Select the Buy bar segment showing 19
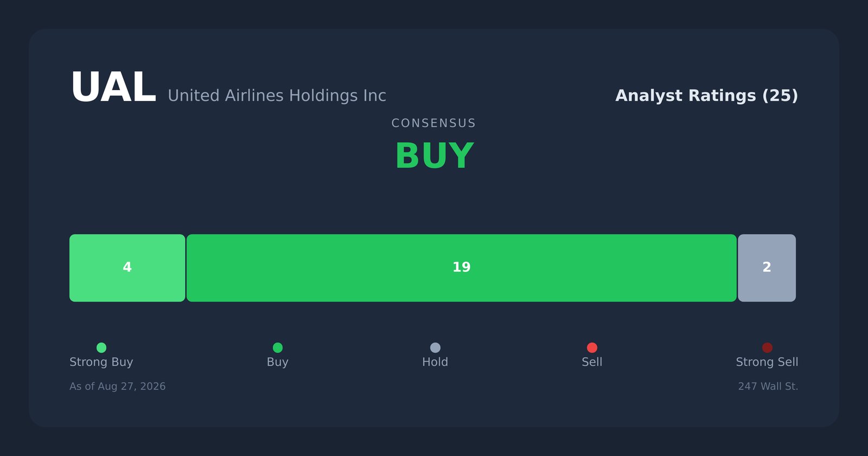868x456 pixels. (x=462, y=268)
